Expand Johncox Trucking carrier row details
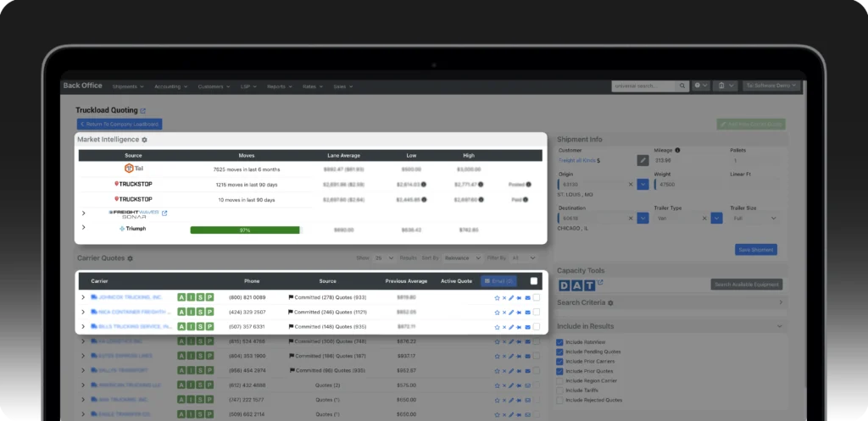This screenshot has height=421, width=868. coord(83,298)
